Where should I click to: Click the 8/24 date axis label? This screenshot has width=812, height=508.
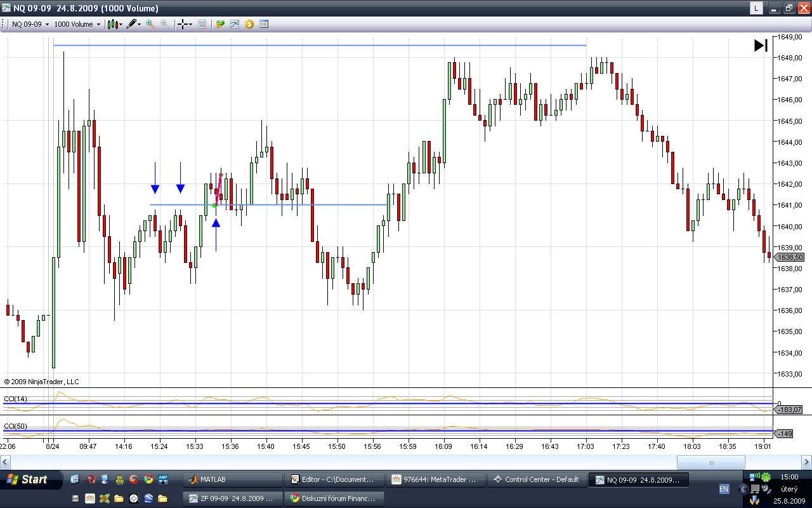tap(52, 446)
